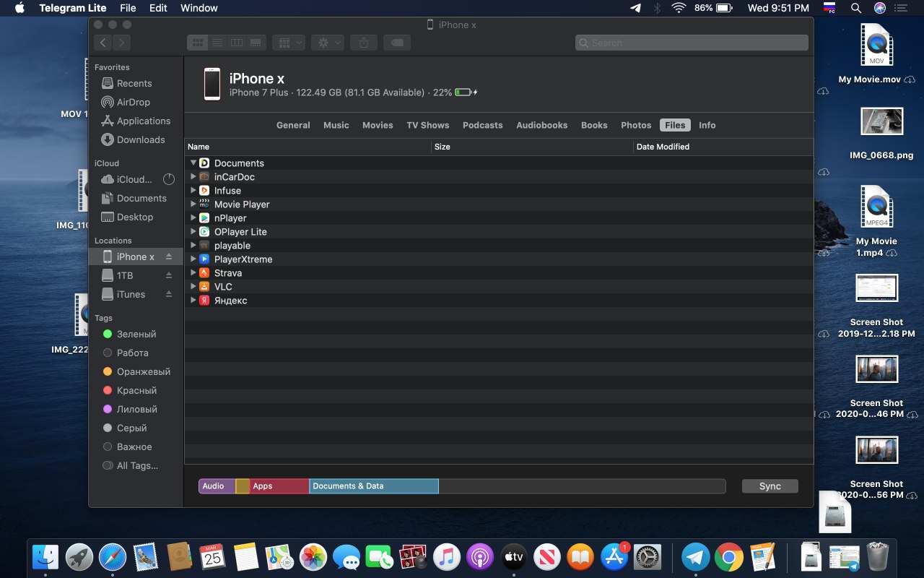Expand the Movie Player app row
This screenshot has height=578, width=924.
[193, 204]
